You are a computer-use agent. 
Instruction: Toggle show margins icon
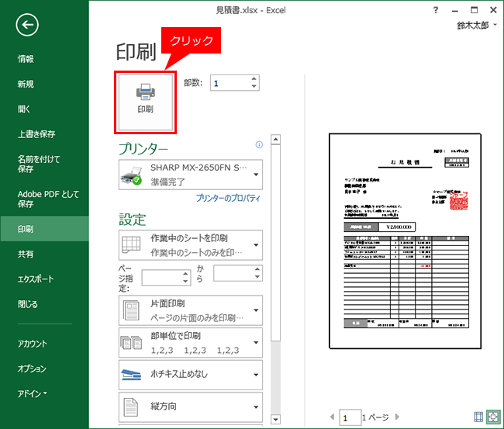click(x=478, y=417)
